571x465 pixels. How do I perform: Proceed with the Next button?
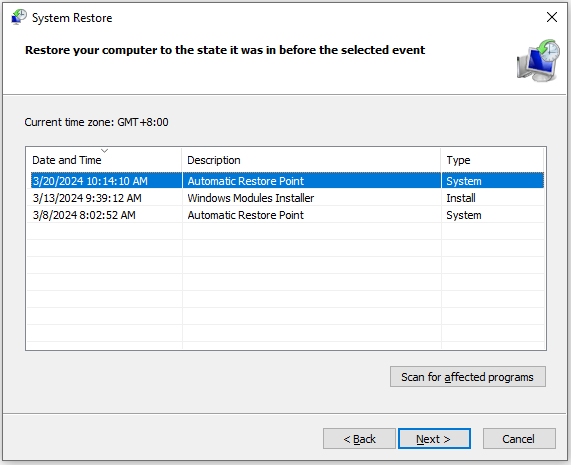pyautogui.click(x=434, y=438)
